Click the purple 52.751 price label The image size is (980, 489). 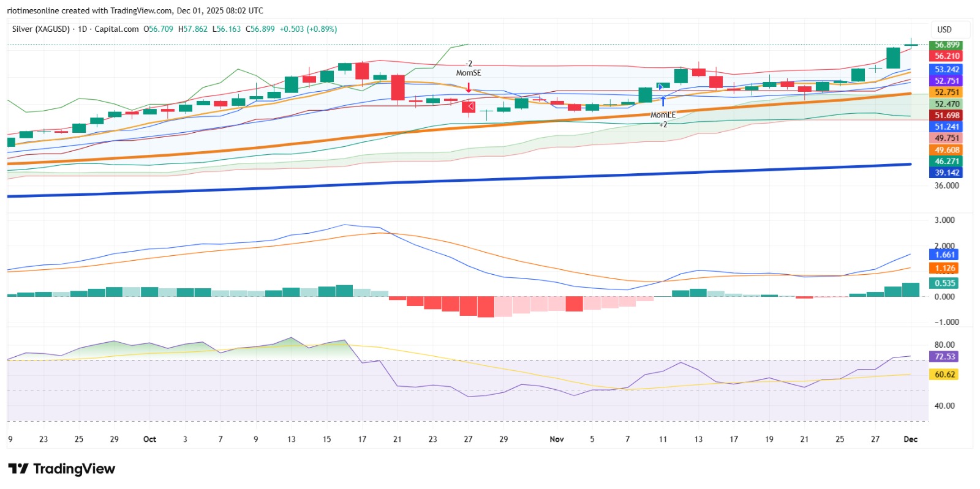(946, 81)
